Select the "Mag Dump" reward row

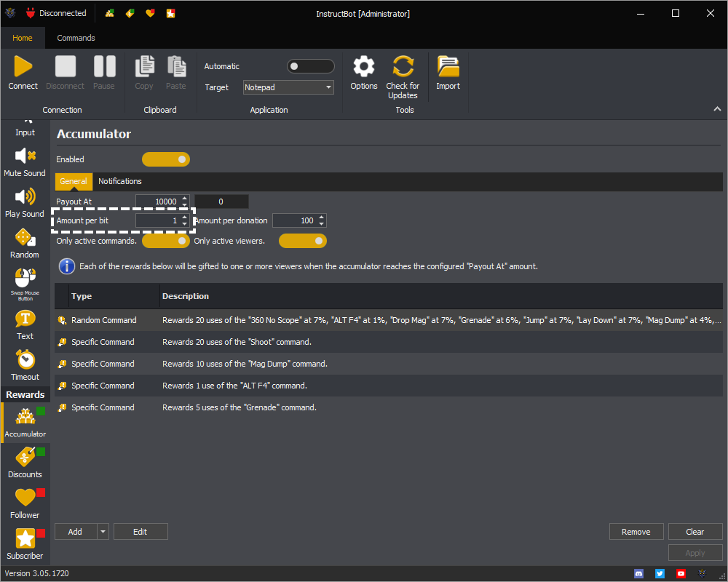tap(389, 364)
